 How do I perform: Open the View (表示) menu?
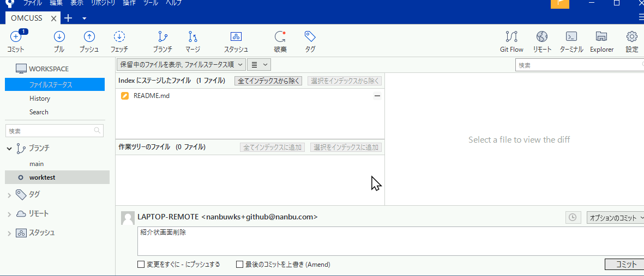[77, 3]
